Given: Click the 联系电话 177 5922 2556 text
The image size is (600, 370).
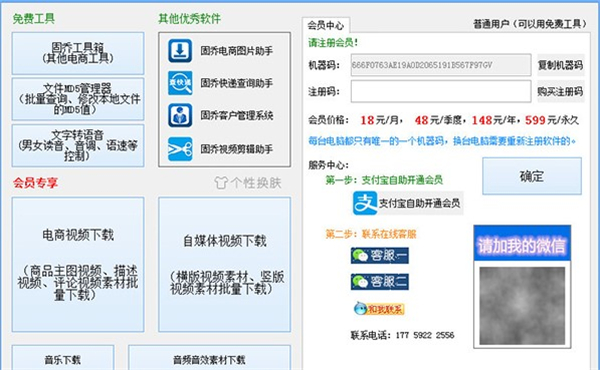Looking at the screenshot, I should [x=403, y=336].
